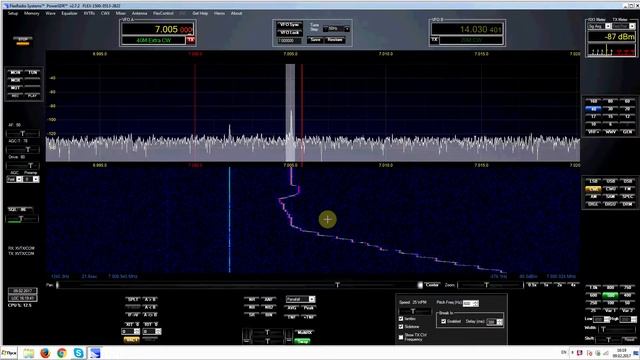Select the 160 meter band button
This screenshot has width=640, height=360.
[x=593, y=101]
